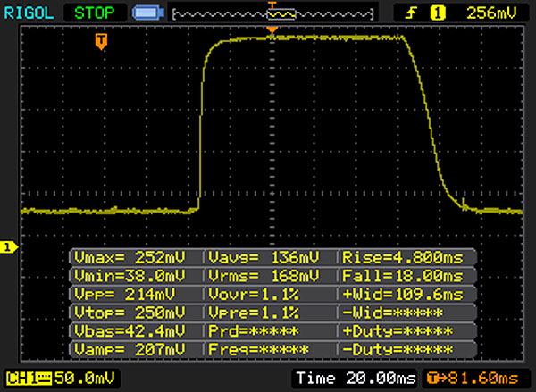This screenshot has height=392, width=536.
Task: Click the rising edge trigger icon
Action: coord(411,13)
